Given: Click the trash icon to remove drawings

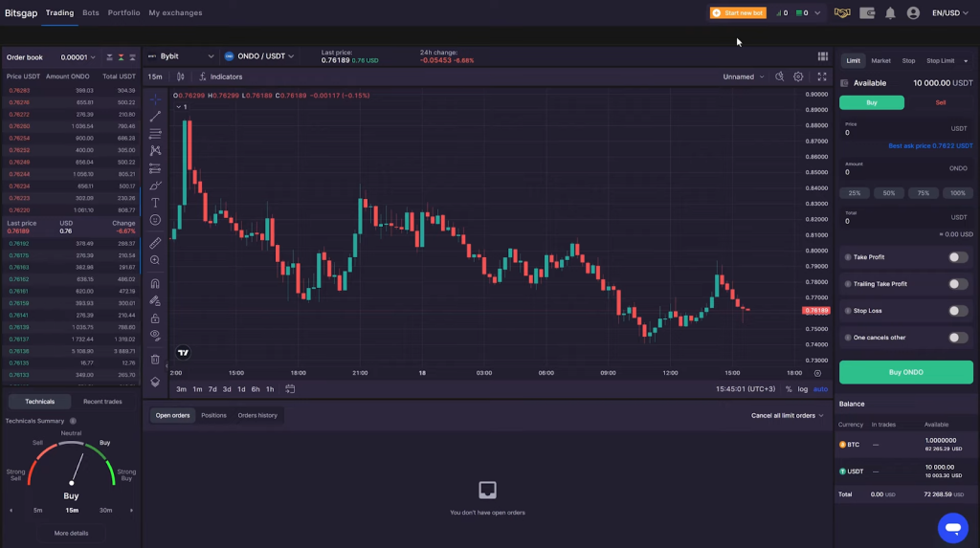Looking at the screenshot, I should click(x=155, y=360).
